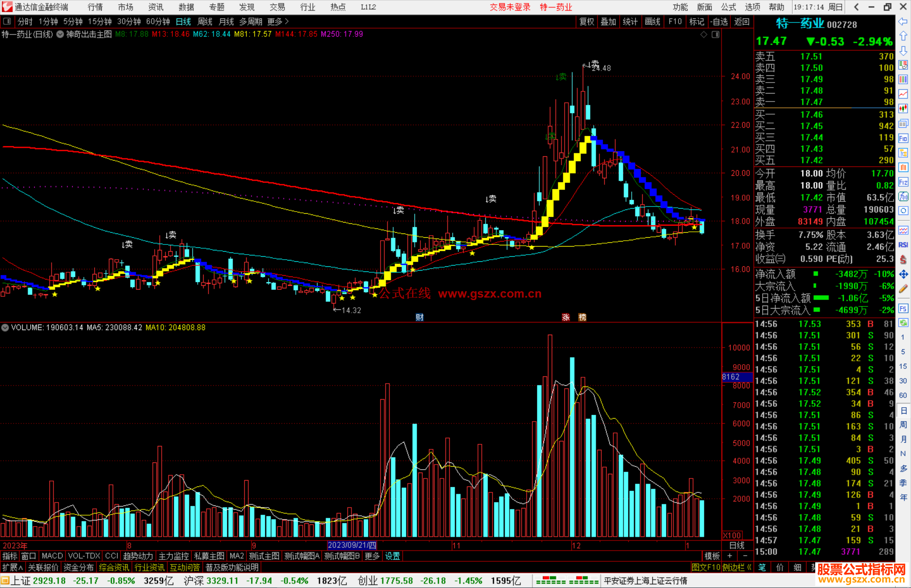Expand the 扩展 panel at bottom left
Screen dimensions: 911x588
click(x=12, y=567)
